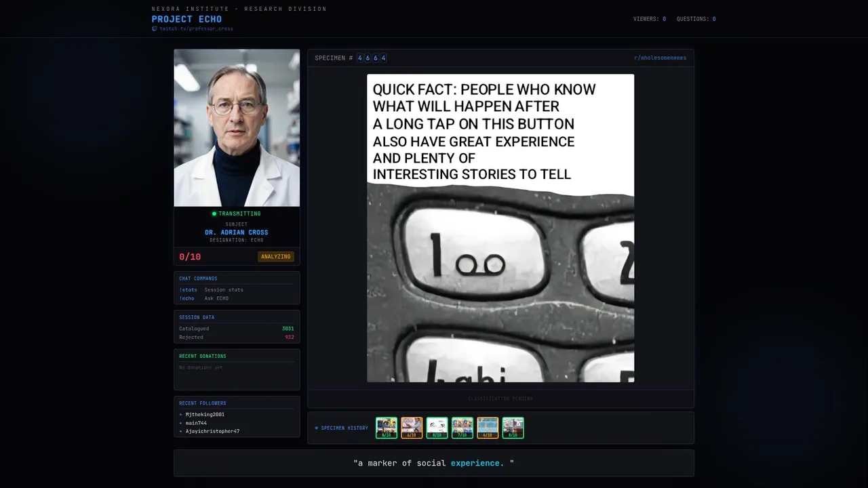Open the last specimen history thumbnail
Viewport: 868px width, 488px height.
point(513,428)
